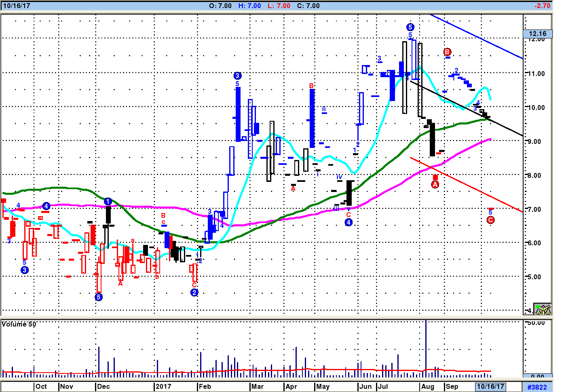
Task: Click the blue circled 5 at chart peak
Action: 410,27
